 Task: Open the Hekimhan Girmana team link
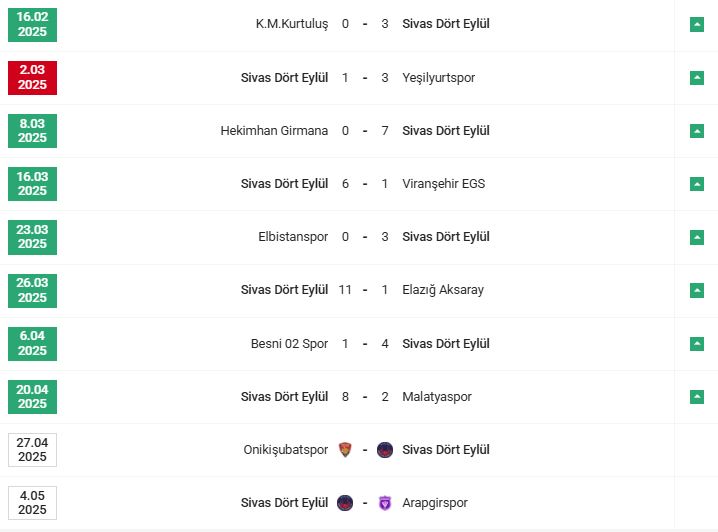click(x=274, y=130)
